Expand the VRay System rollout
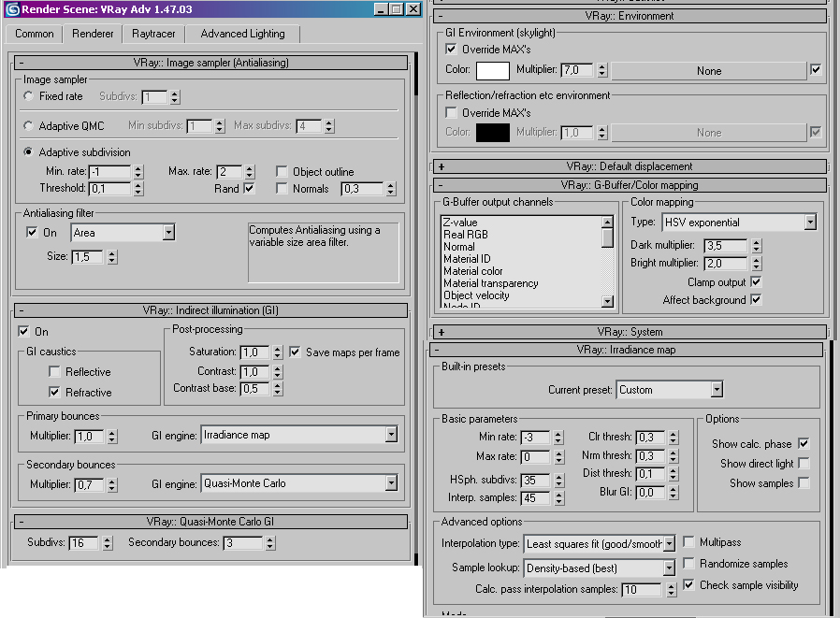 coord(629,332)
